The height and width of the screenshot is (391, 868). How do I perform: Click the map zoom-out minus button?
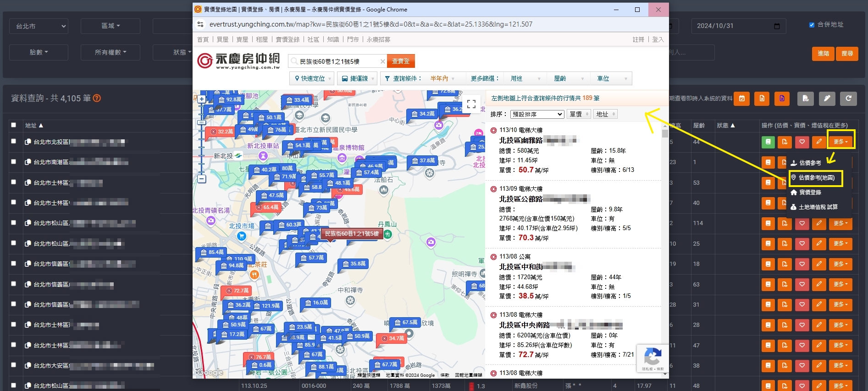pos(201,179)
